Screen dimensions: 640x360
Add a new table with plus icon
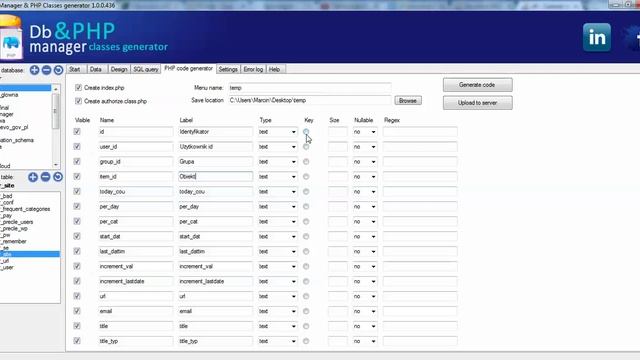point(33,177)
